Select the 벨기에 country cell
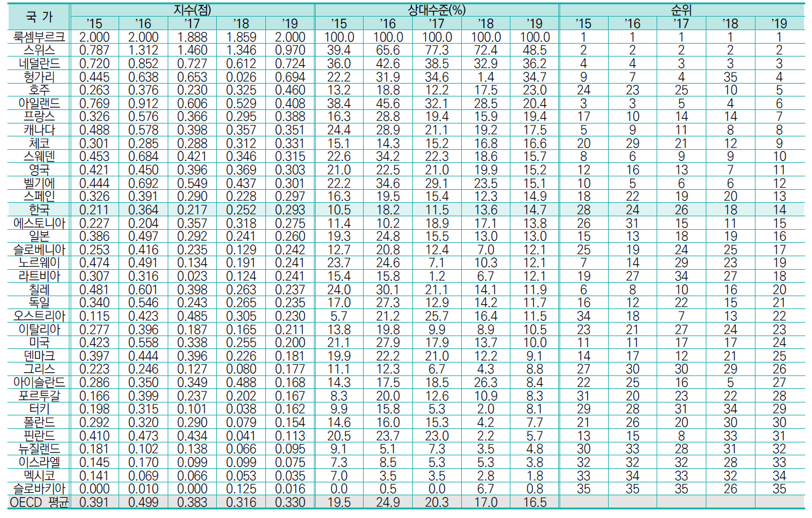Viewport: 812px width, 518px height. (x=38, y=184)
